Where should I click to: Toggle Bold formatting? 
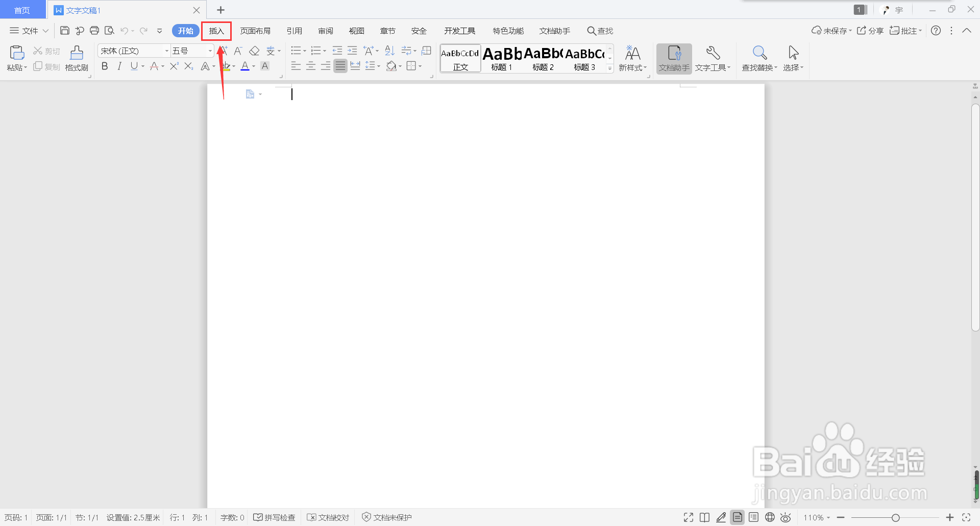pyautogui.click(x=105, y=66)
